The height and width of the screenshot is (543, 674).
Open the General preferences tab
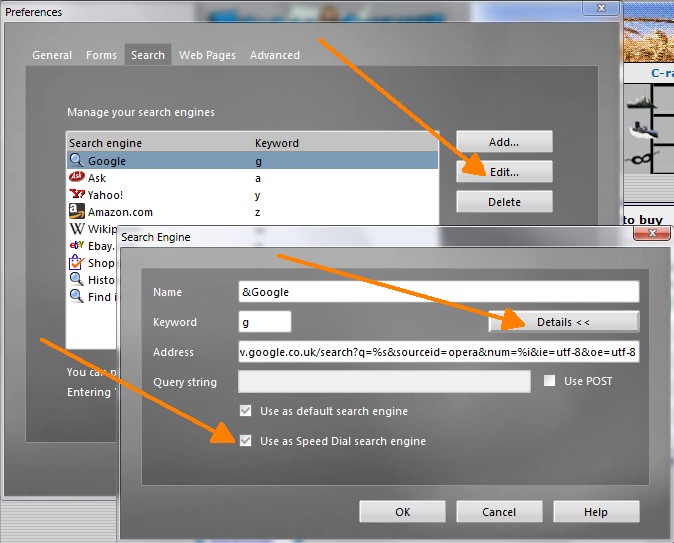coord(52,55)
